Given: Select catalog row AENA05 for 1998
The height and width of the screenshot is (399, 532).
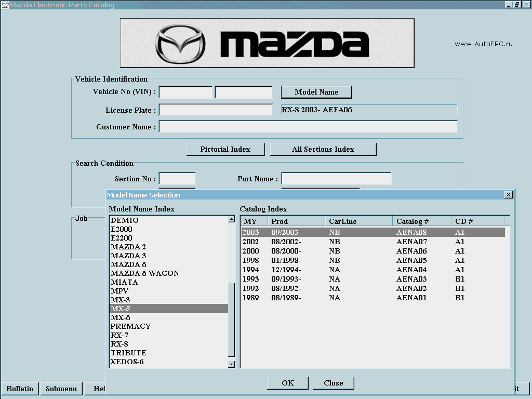Looking at the screenshot, I should (x=373, y=260).
